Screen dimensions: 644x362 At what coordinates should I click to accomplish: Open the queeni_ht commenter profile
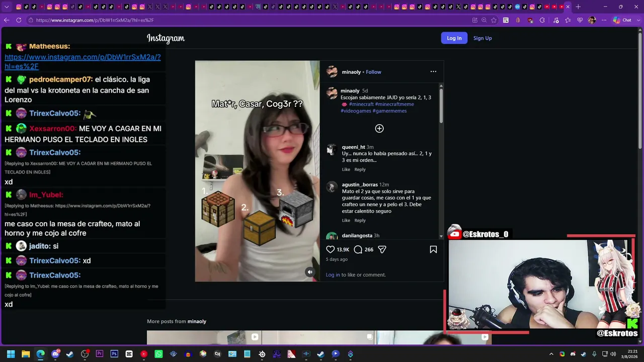[354, 147]
